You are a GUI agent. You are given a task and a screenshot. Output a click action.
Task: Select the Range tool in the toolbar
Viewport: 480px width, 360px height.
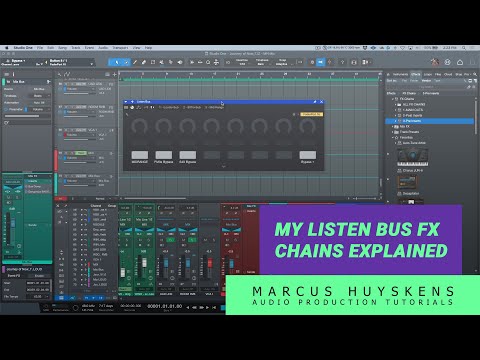(x=126, y=62)
